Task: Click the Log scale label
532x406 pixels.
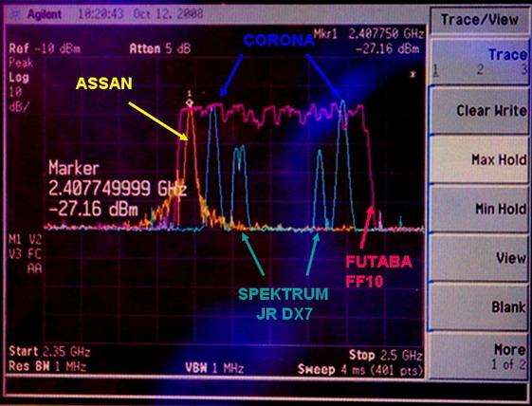Action: point(19,78)
